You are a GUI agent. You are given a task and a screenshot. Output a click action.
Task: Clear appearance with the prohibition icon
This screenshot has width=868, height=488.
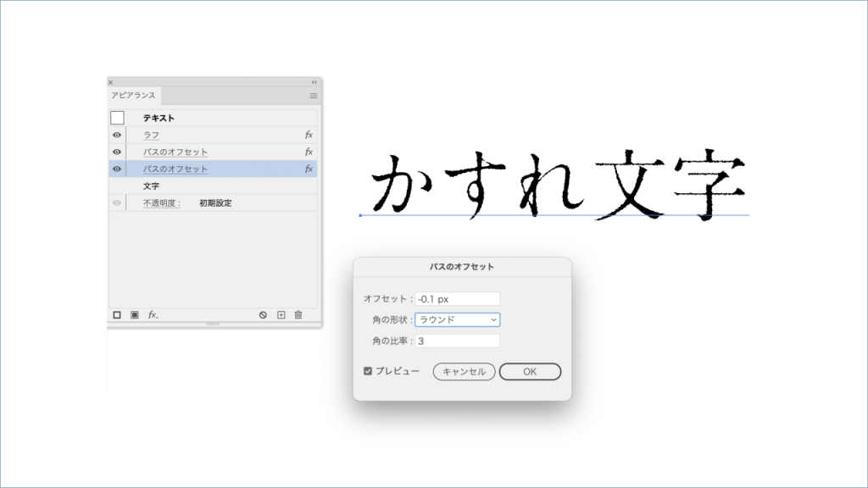263,315
